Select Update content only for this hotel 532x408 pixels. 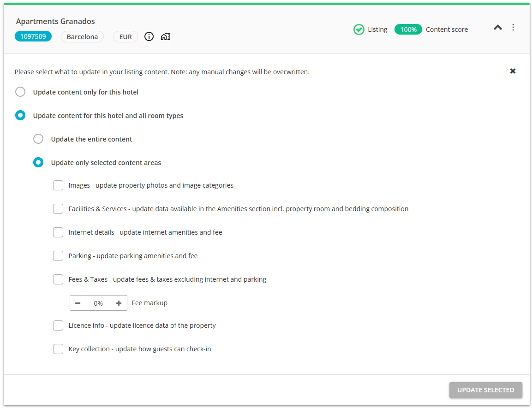(20, 92)
